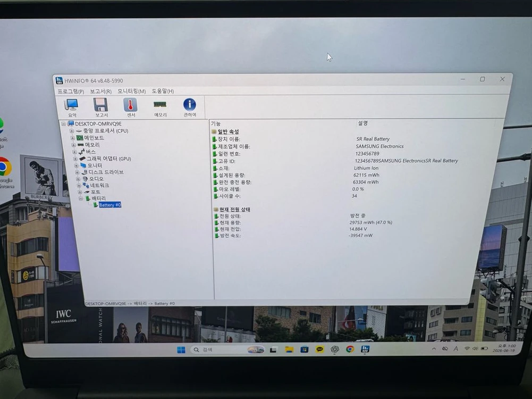Click the 일반 속성 section heading

click(229, 131)
